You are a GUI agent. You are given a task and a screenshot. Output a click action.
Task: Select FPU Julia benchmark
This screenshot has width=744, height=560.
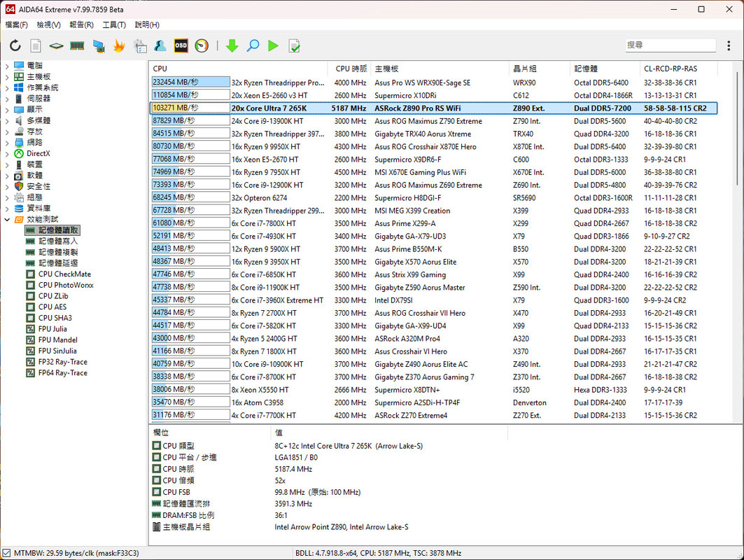tap(46, 328)
